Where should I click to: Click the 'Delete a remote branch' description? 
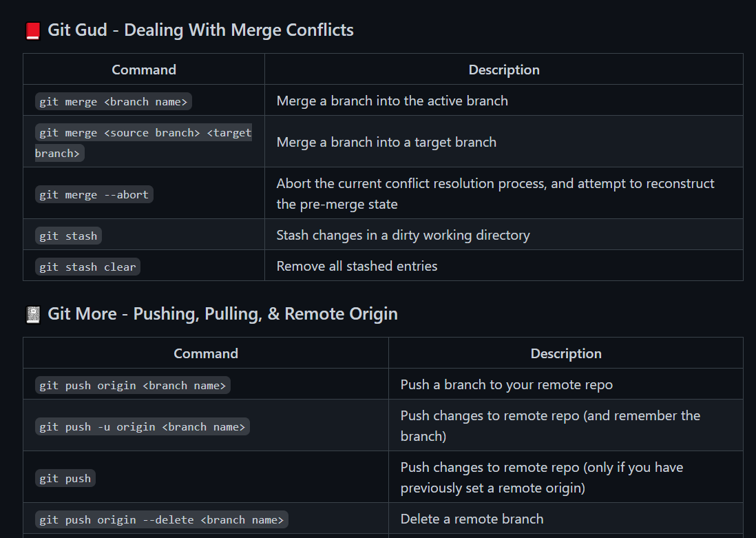click(x=472, y=519)
